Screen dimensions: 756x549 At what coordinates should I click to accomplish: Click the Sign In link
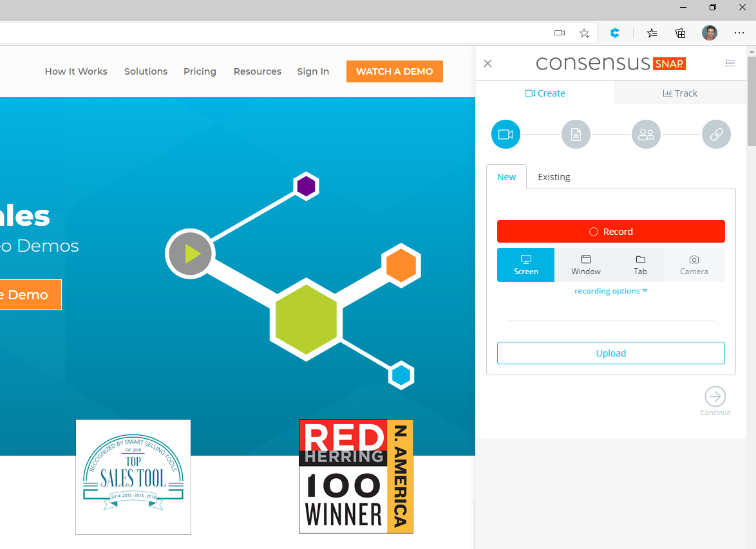(313, 71)
